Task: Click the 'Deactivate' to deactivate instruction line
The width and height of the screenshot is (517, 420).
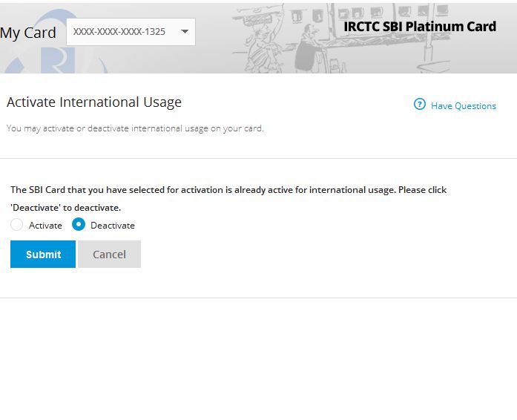Action: (x=65, y=208)
